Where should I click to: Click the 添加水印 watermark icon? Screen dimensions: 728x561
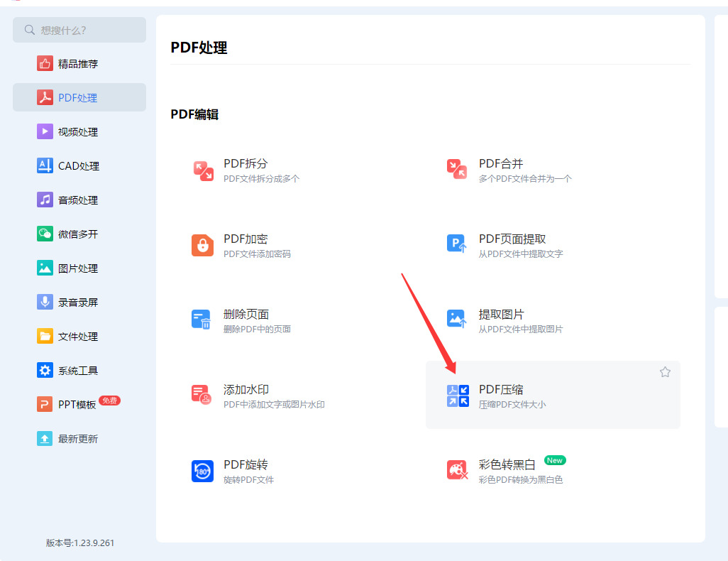[x=202, y=395]
